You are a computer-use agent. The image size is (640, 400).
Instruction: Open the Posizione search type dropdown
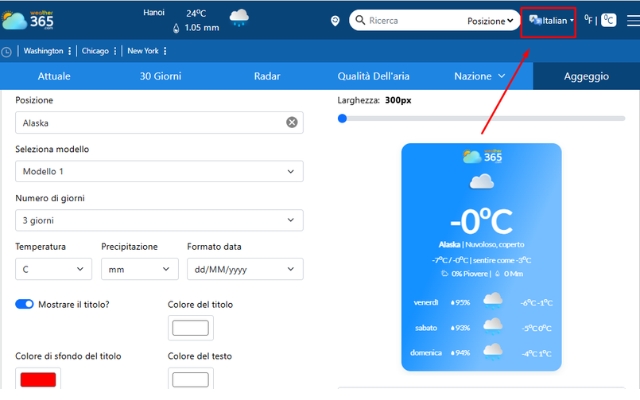click(490, 21)
